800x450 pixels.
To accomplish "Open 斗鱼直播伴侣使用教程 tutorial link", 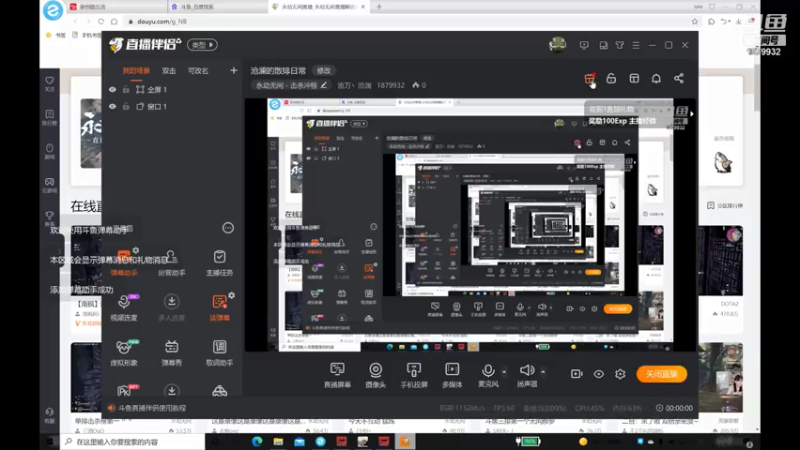I will point(152,408).
